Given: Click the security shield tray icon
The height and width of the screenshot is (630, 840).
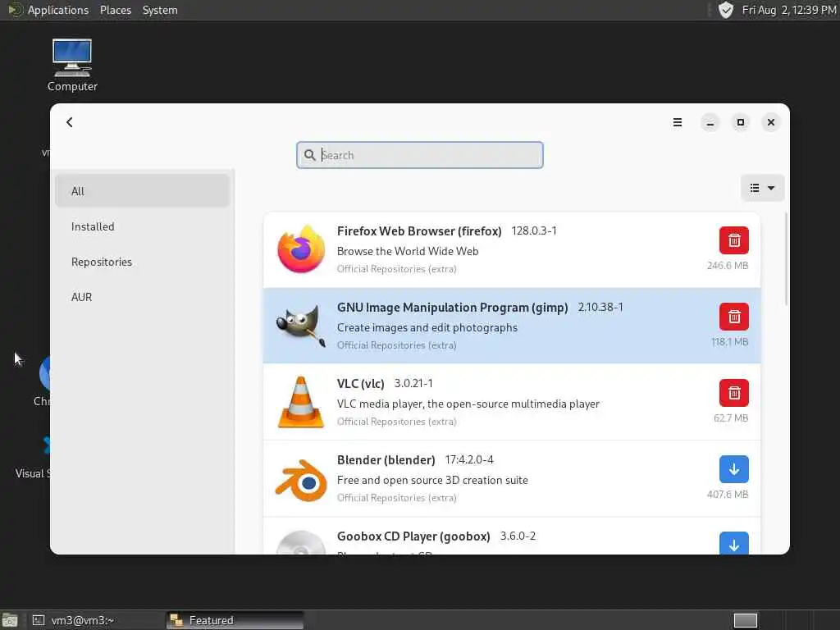Looking at the screenshot, I should coord(725,10).
